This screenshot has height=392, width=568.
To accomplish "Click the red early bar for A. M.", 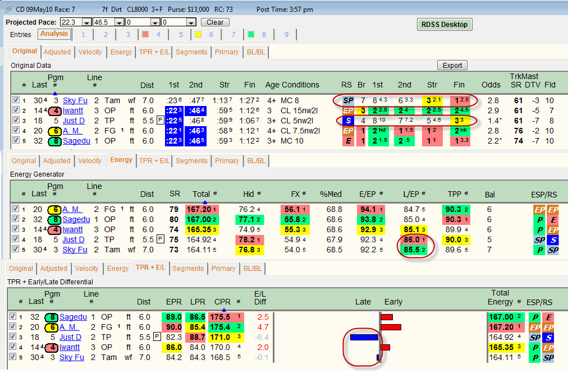I will pos(391,327).
